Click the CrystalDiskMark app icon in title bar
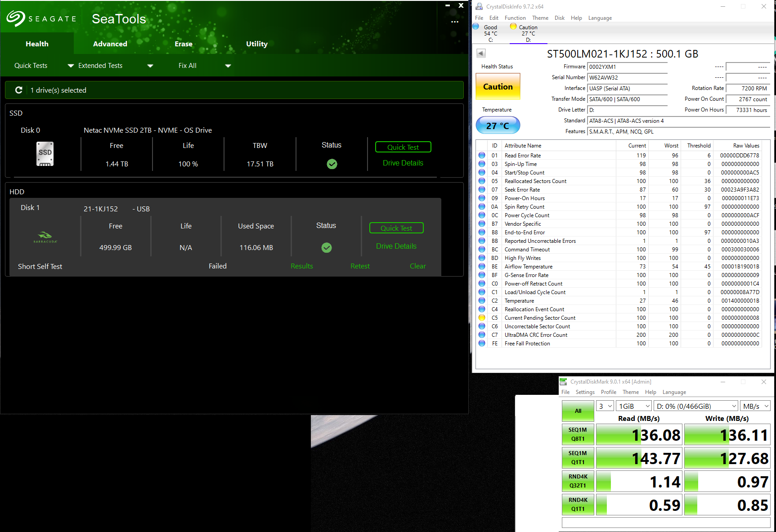 [563, 382]
